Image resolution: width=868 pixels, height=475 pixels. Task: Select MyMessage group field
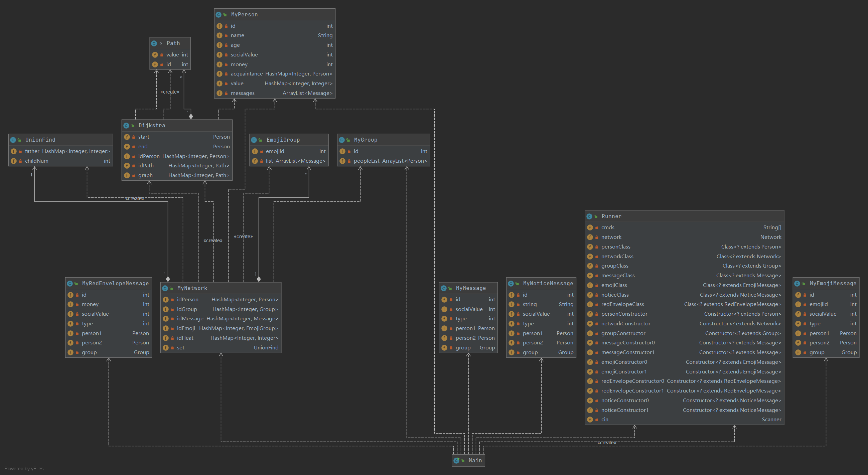click(x=468, y=348)
